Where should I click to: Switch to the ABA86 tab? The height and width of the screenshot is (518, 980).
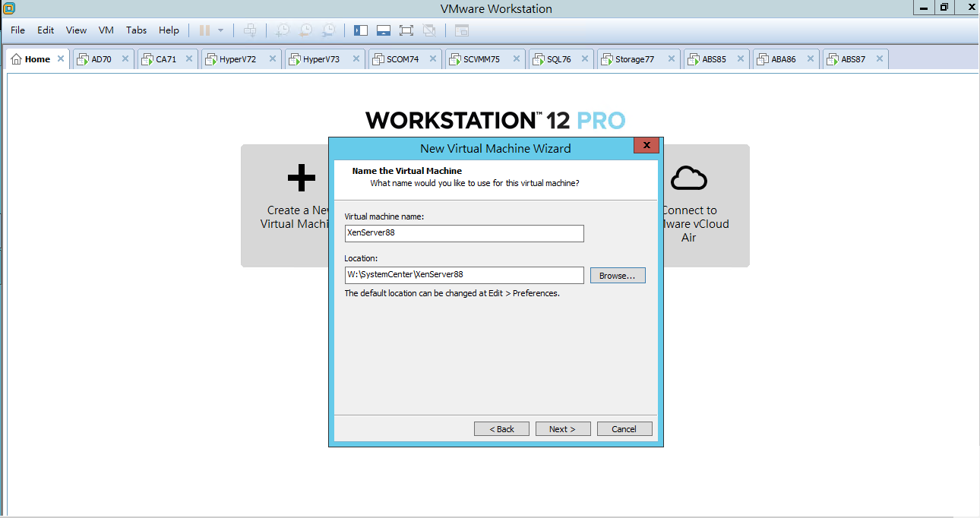pyautogui.click(x=784, y=59)
